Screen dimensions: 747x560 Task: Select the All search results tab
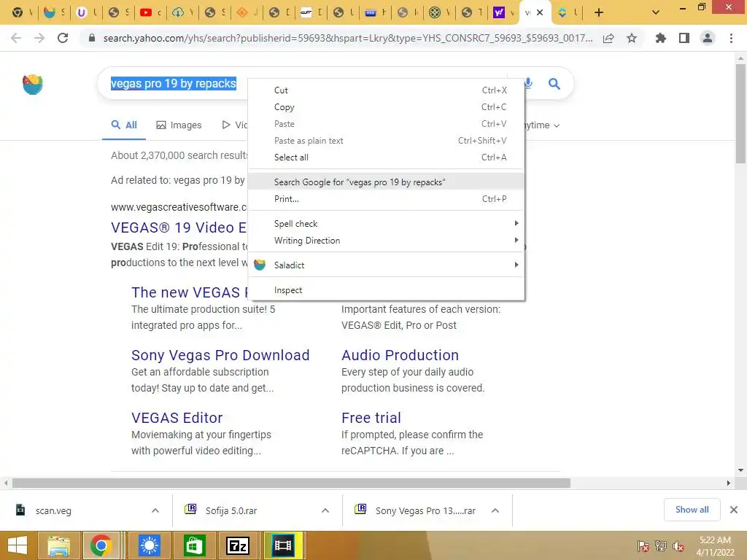[x=124, y=125]
